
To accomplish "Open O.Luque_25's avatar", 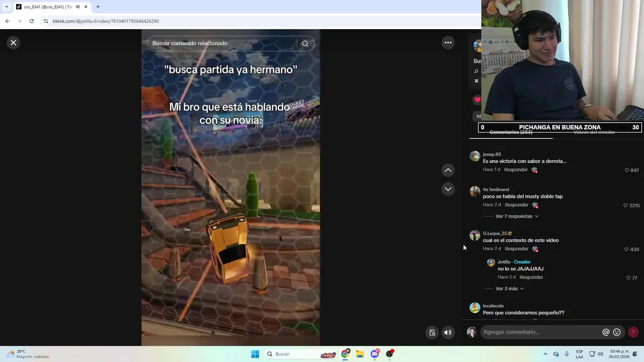I will point(475,235).
